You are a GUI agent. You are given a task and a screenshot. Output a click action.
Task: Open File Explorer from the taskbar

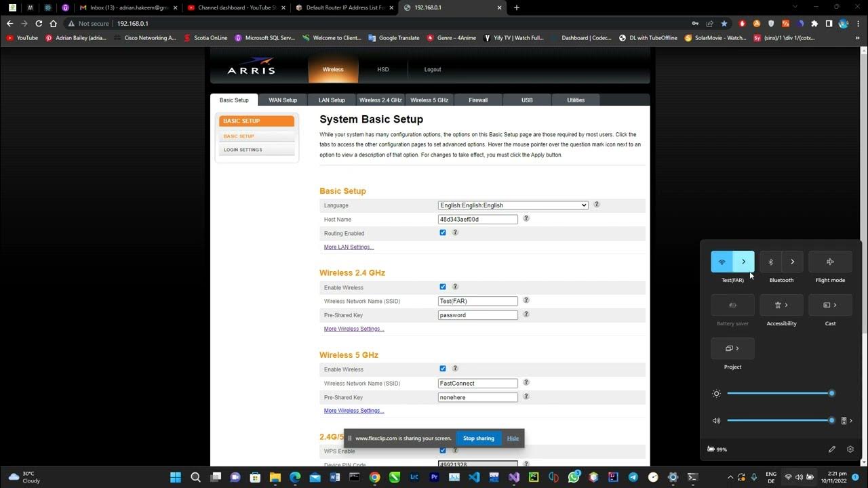coord(275,477)
